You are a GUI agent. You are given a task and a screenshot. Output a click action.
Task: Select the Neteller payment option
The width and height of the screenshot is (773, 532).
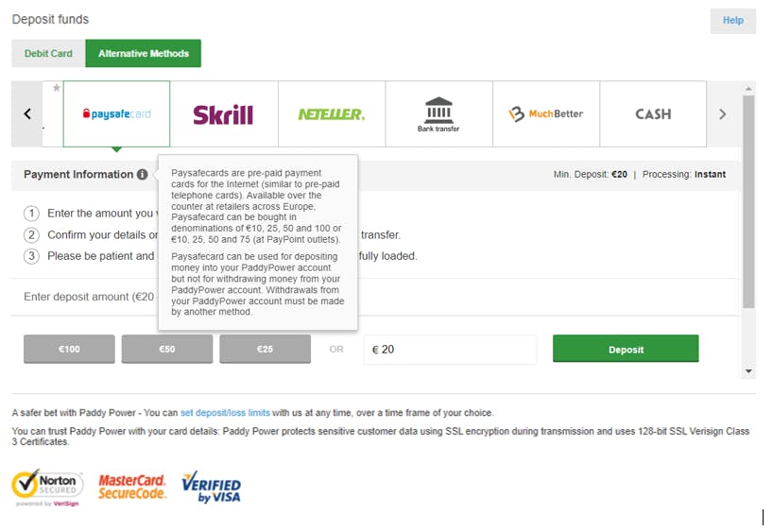(x=332, y=114)
